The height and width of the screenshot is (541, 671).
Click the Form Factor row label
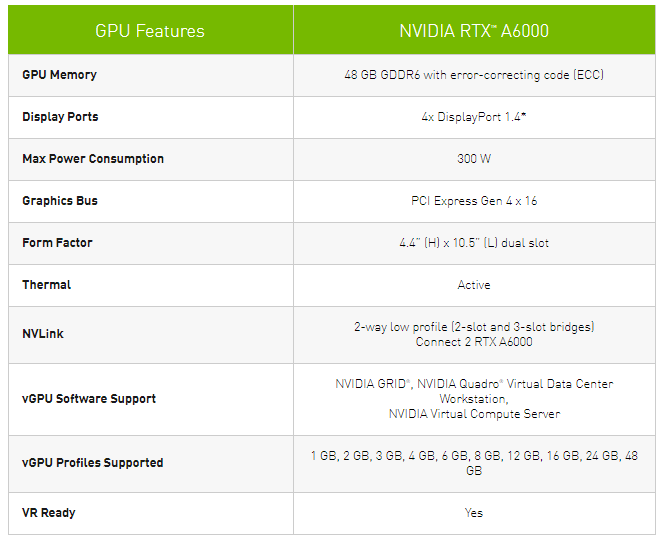[58, 243]
